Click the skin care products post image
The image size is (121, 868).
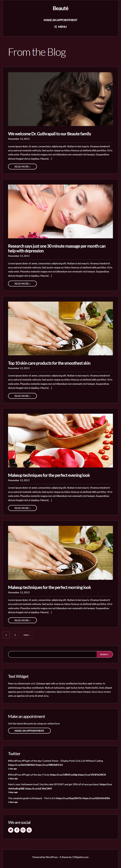[x=60, y=328]
